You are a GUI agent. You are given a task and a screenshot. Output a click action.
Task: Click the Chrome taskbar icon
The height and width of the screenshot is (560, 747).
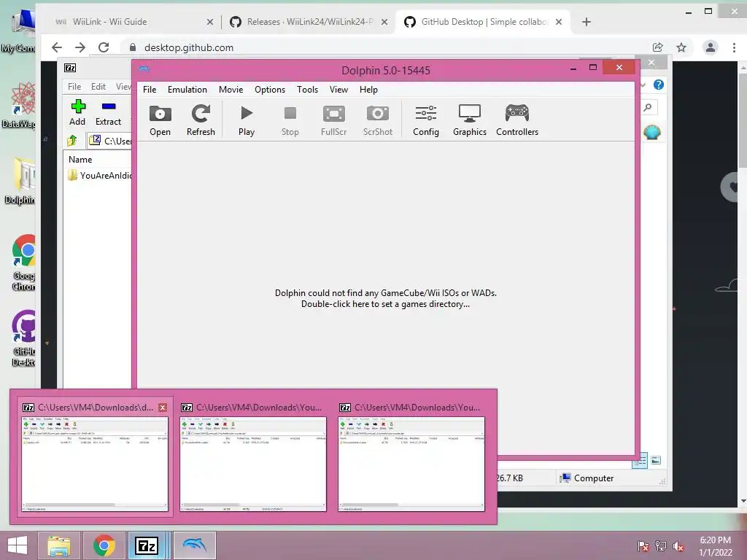click(104, 545)
